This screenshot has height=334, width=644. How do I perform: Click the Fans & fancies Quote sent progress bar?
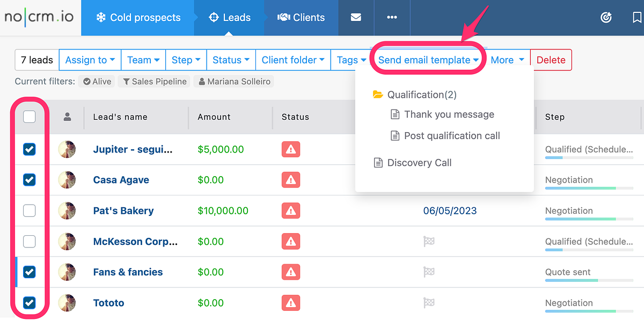click(x=589, y=280)
